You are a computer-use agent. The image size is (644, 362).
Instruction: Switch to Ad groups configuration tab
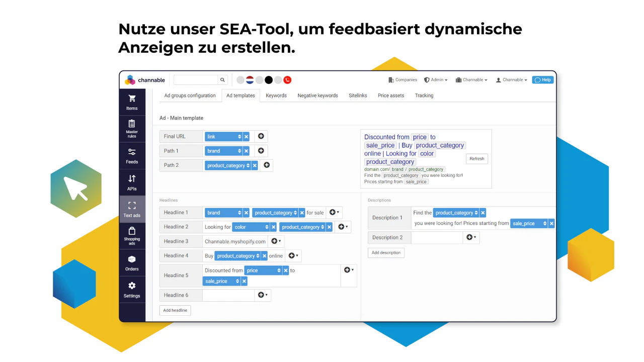[190, 96]
